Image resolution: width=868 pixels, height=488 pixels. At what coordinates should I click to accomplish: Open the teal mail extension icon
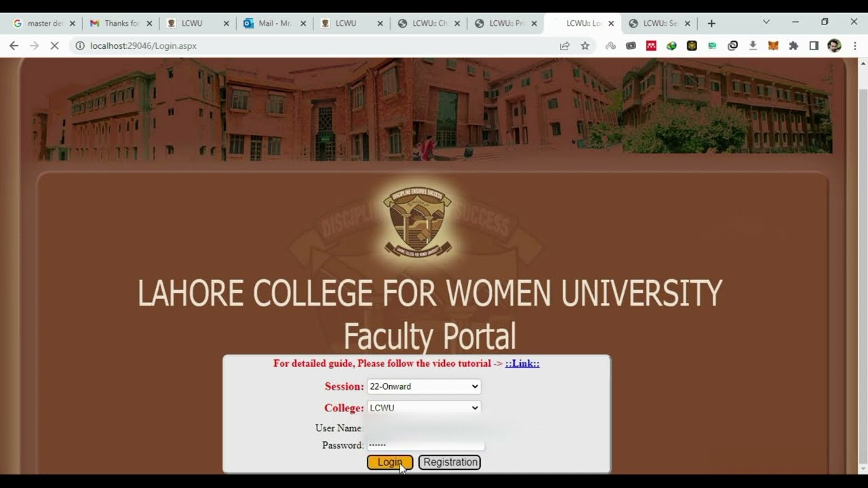pyautogui.click(x=712, y=45)
